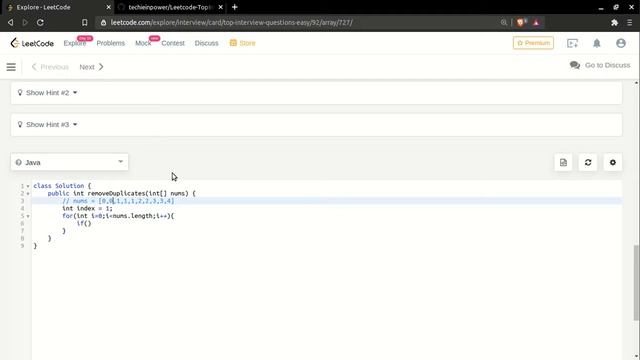Click the code notes document icon

click(563, 162)
